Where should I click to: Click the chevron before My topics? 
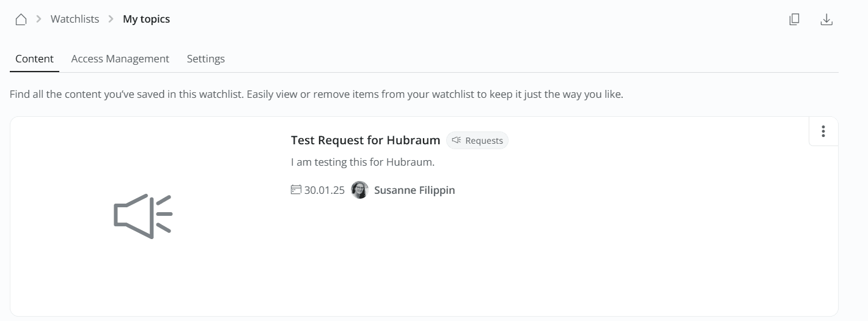[x=111, y=20]
